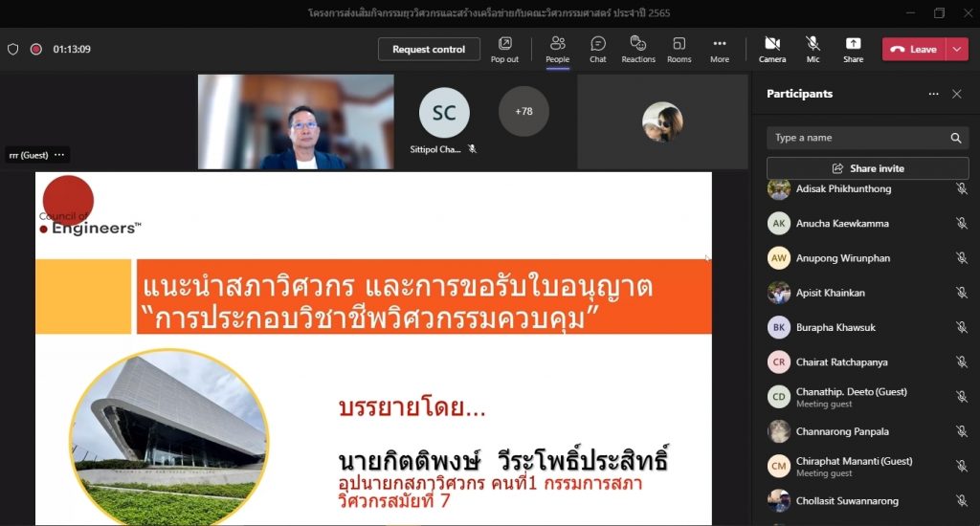This screenshot has width=980, height=526.
Task: Toggle the Camera on
Action: (772, 49)
